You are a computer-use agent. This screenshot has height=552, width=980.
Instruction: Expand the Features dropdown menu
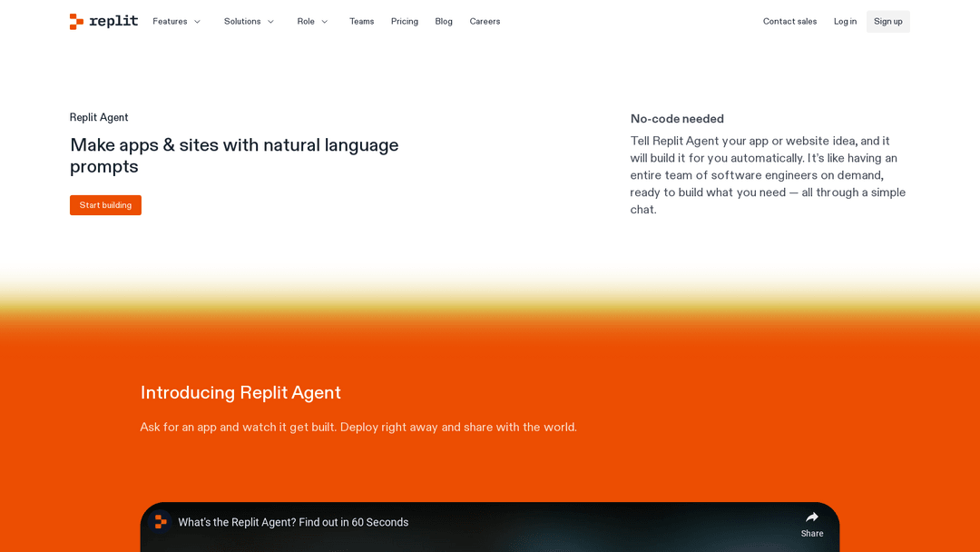click(x=177, y=21)
